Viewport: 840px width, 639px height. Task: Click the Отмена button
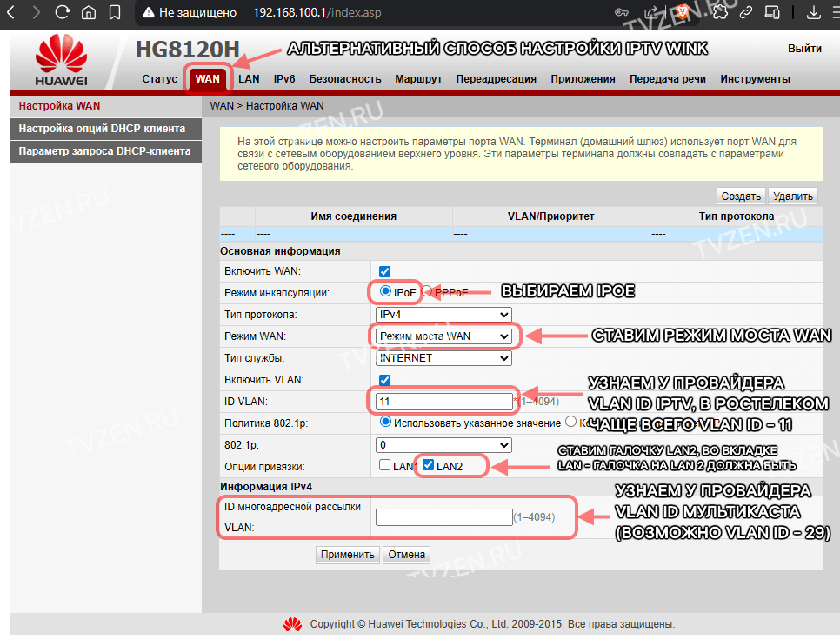tap(407, 555)
